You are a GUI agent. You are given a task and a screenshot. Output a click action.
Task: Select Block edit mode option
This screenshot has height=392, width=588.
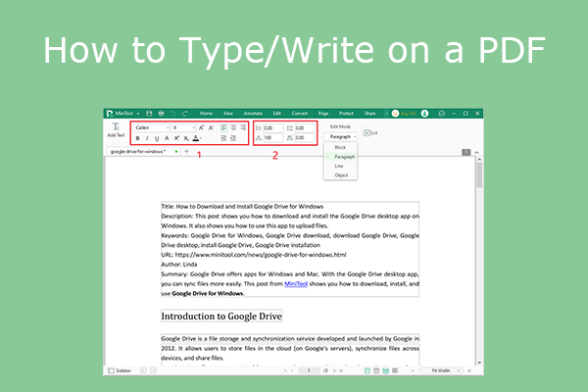click(x=340, y=147)
